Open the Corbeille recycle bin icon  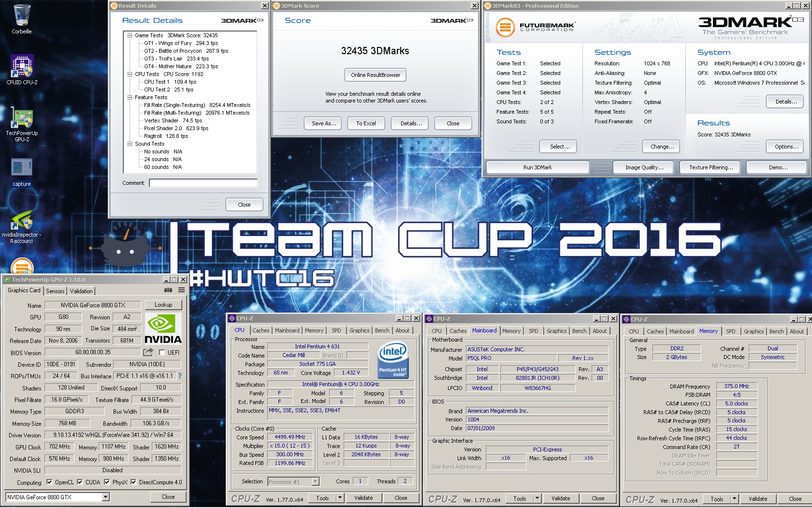tap(22, 19)
